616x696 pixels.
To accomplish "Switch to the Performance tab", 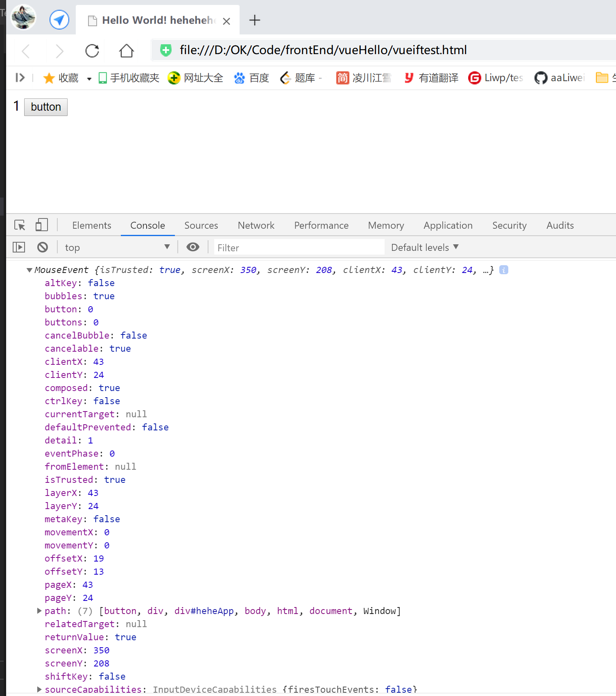I will (321, 225).
